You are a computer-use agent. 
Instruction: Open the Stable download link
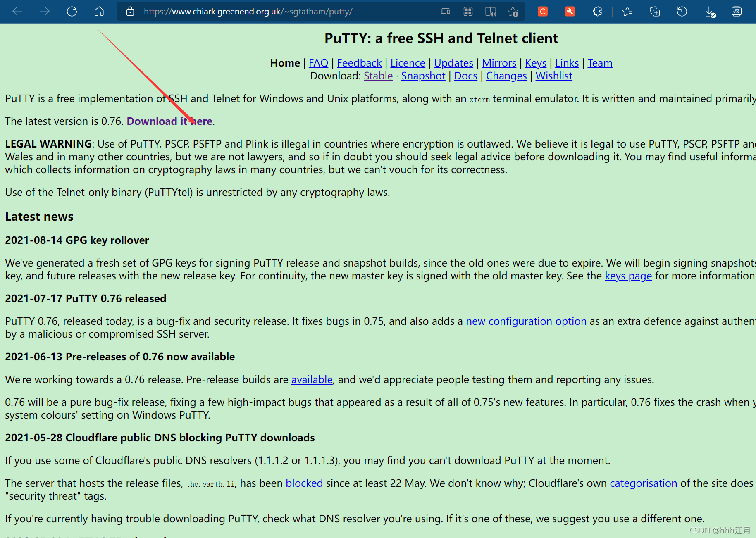378,76
